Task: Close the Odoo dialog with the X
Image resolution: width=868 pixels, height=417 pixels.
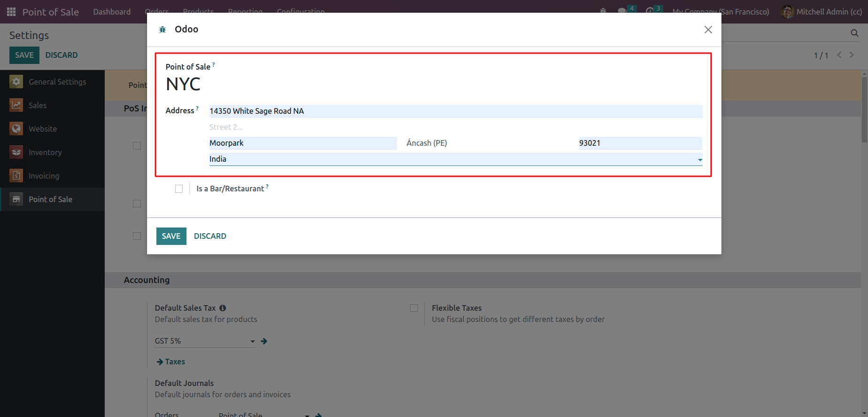Action: point(708,30)
